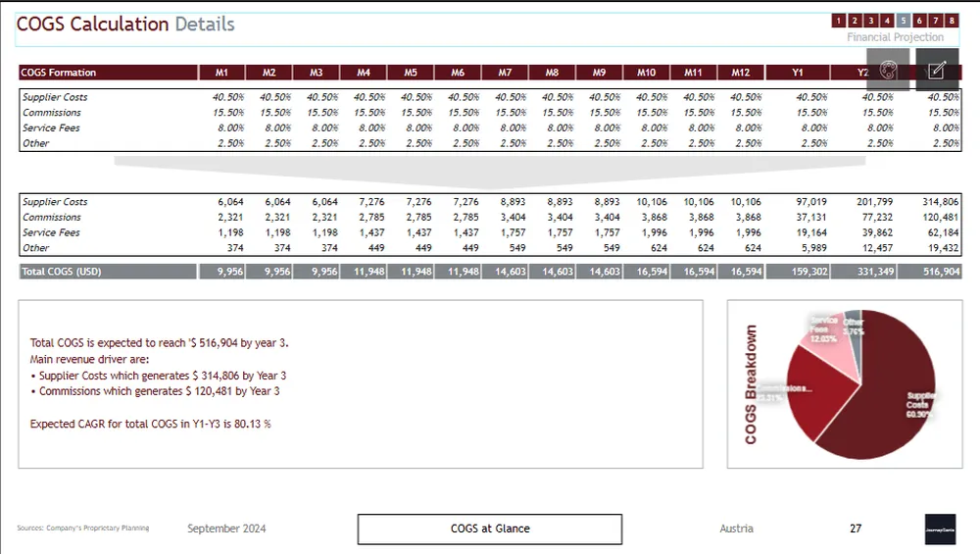Click Service Fees 8.00% under M1
Viewport: 980px width, 554px height.
(x=230, y=127)
